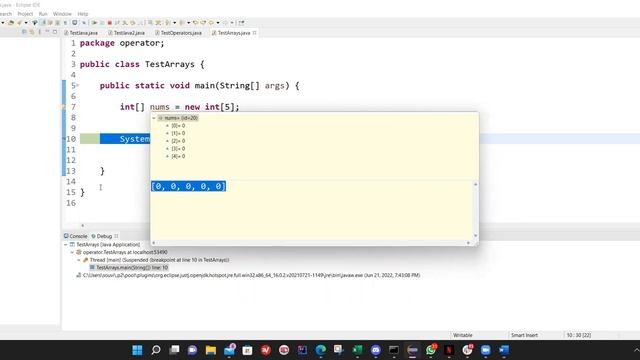Open Windows Start menu
Image resolution: width=640 pixels, height=360 pixels.
138,350
